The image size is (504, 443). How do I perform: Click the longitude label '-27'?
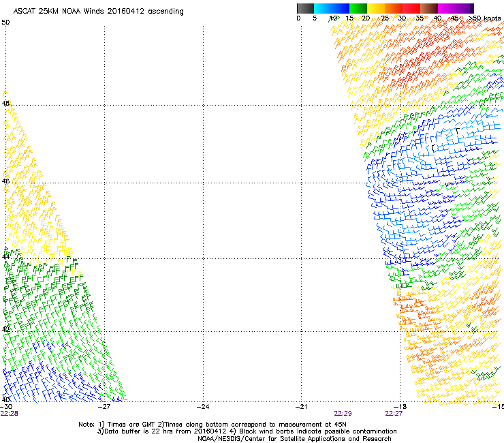tap(104, 407)
